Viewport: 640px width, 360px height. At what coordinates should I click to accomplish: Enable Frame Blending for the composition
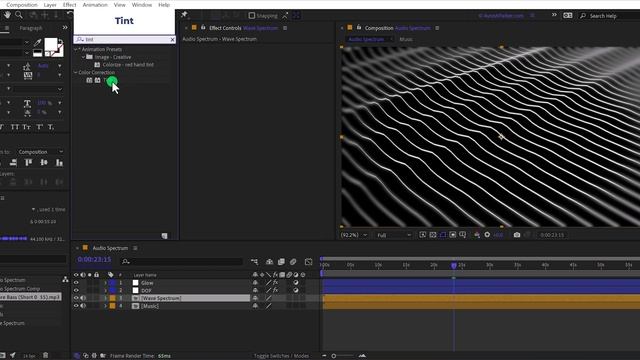tap(281, 262)
